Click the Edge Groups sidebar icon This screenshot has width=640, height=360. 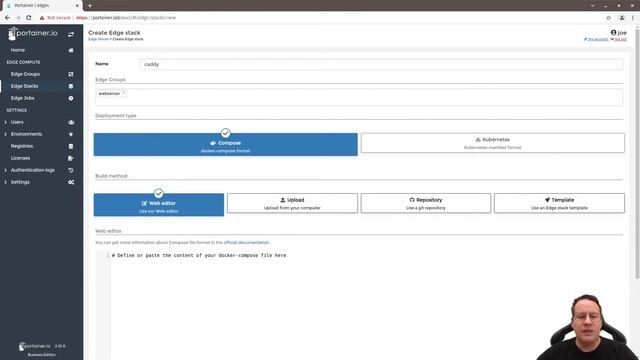(71, 74)
